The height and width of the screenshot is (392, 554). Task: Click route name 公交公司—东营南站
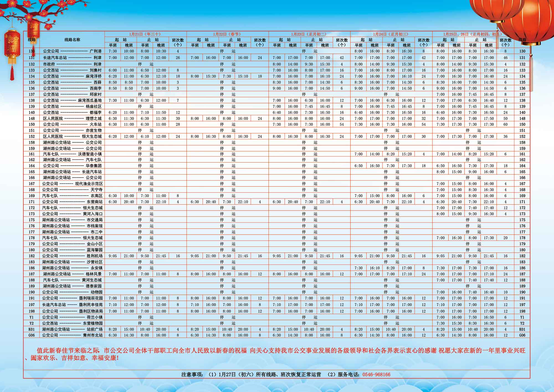pyautogui.click(x=72, y=202)
